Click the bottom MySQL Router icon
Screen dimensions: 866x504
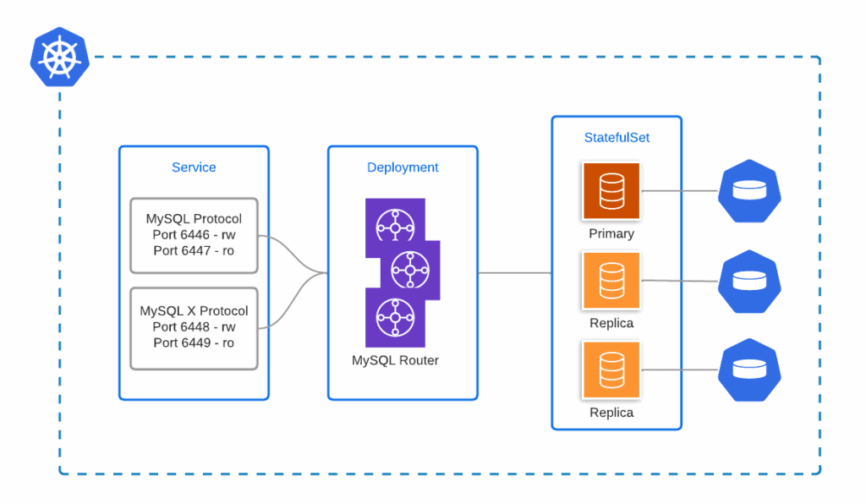click(395, 318)
